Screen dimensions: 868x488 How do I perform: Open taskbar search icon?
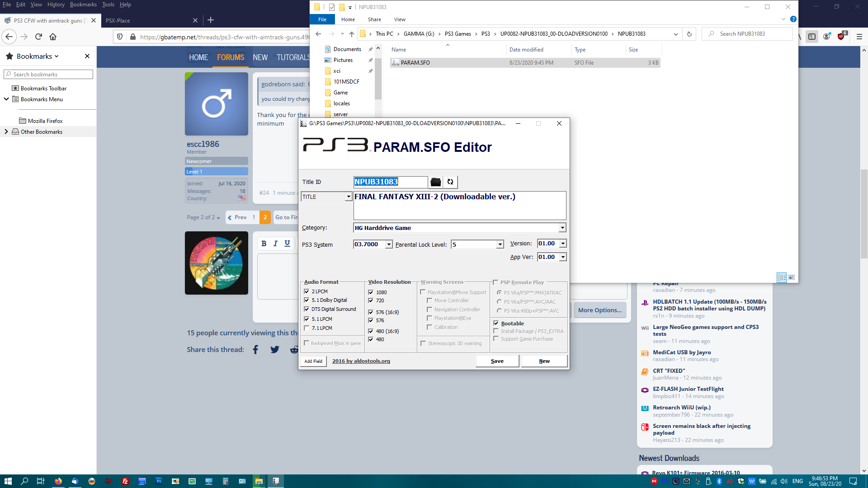click(24, 481)
